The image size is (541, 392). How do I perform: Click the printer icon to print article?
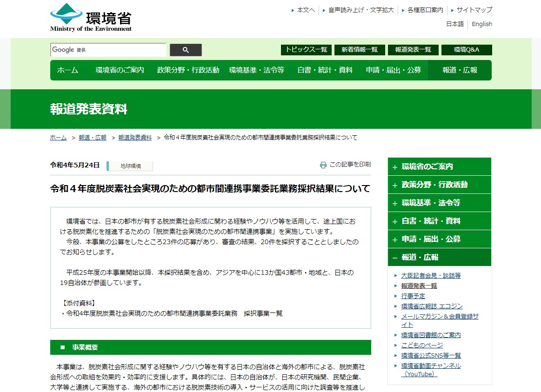pyautogui.click(x=323, y=165)
